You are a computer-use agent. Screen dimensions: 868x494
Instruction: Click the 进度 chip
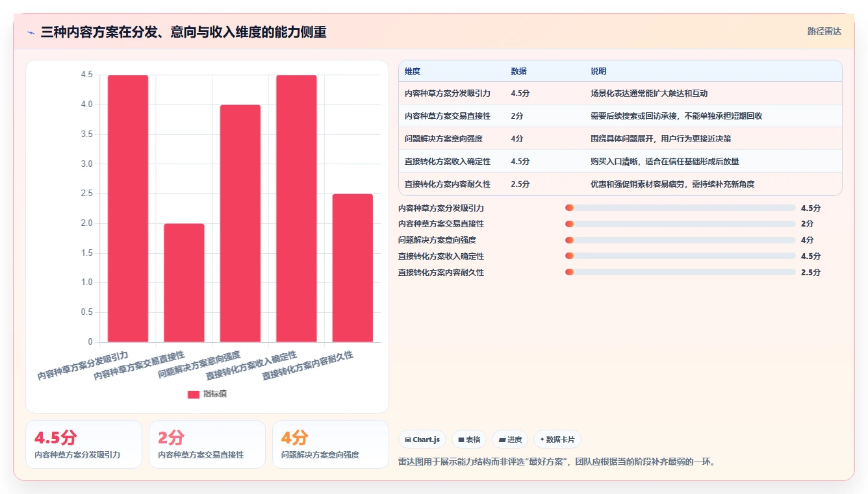(511, 439)
